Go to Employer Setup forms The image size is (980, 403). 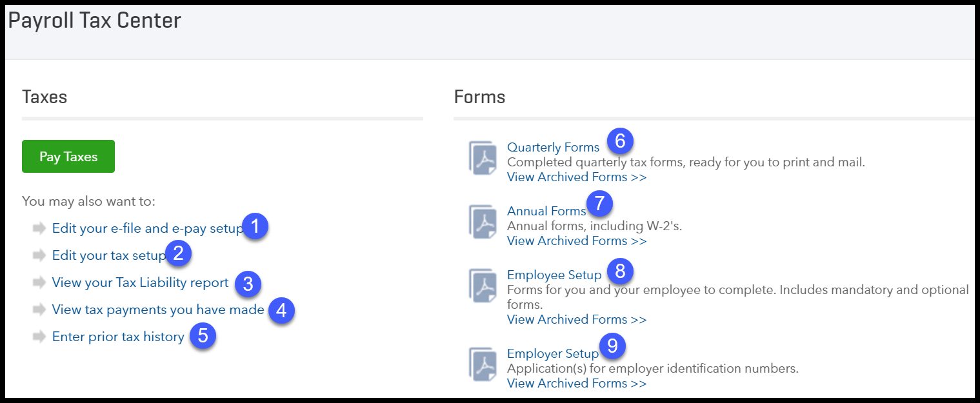pyautogui.click(x=553, y=353)
